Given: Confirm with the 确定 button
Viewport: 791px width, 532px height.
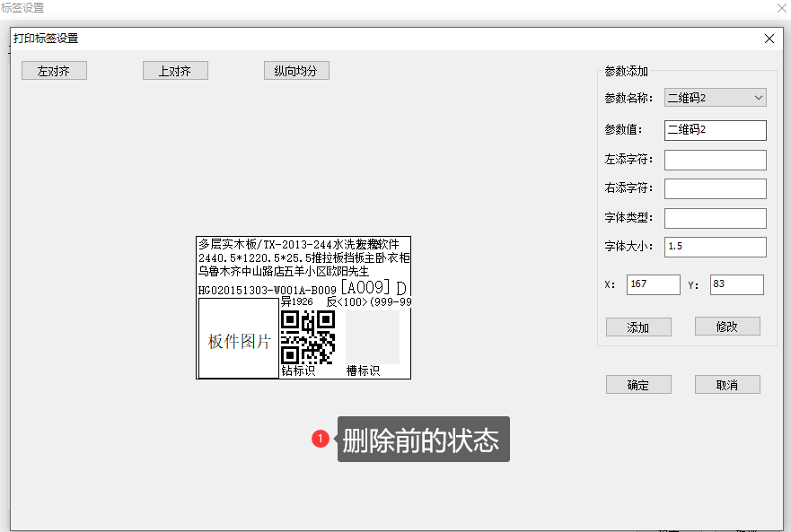Looking at the screenshot, I should tap(638, 384).
